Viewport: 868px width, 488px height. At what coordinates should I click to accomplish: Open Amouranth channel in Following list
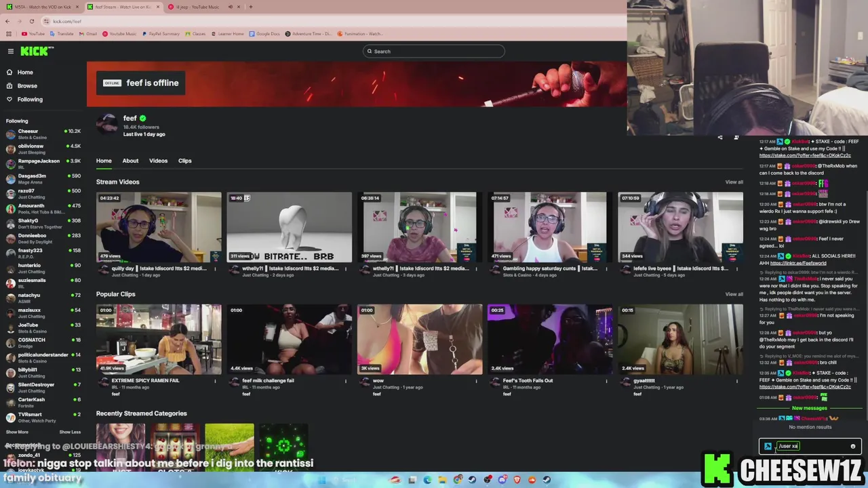pos(42,208)
